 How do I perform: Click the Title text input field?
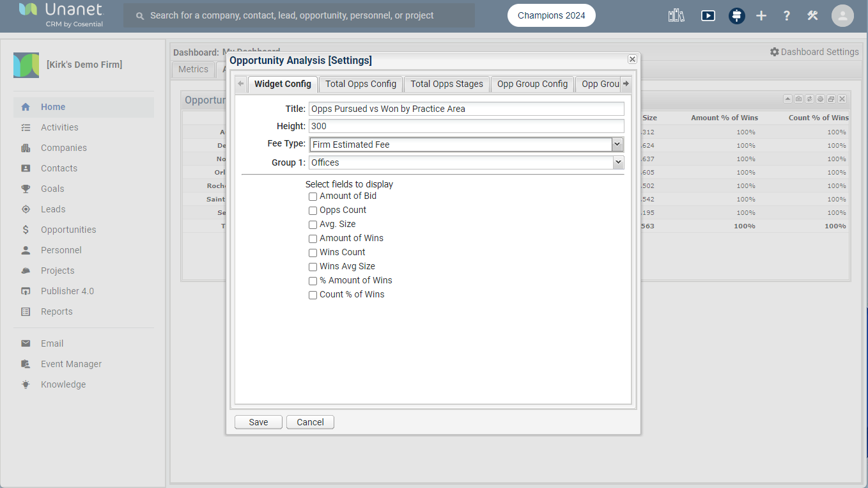coord(466,109)
